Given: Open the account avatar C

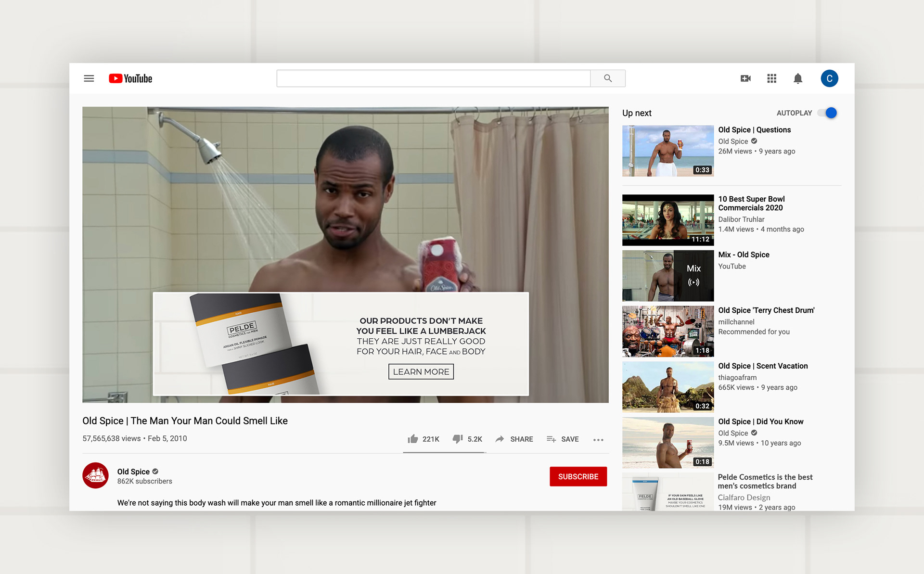Looking at the screenshot, I should (829, 78).
